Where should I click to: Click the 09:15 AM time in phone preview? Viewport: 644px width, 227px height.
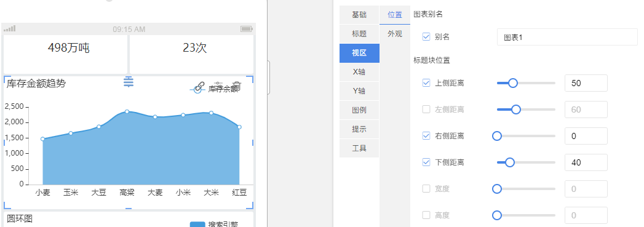tap(129, 29)
